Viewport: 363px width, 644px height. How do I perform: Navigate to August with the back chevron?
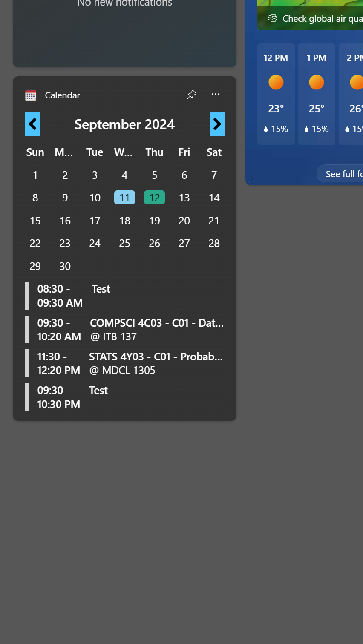[x=32, y=124]
